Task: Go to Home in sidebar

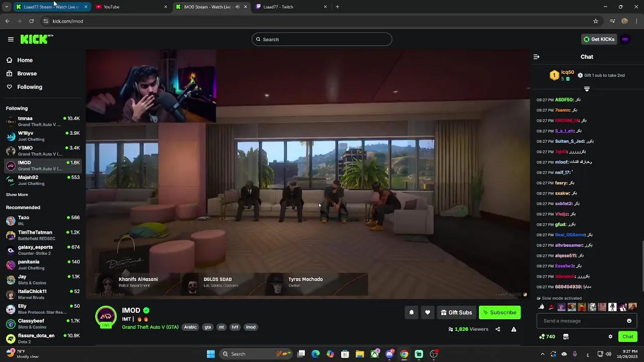Action: click(20, 60)
